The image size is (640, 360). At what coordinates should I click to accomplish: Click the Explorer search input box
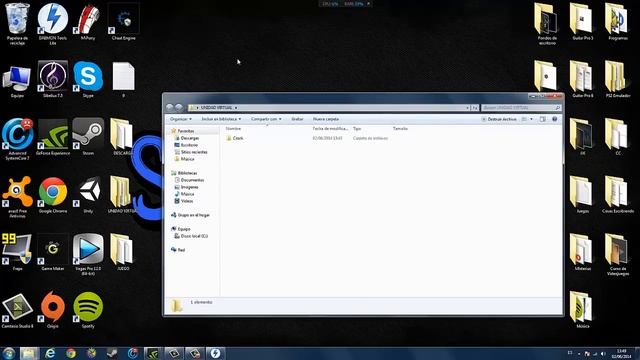tap(521, 108)
